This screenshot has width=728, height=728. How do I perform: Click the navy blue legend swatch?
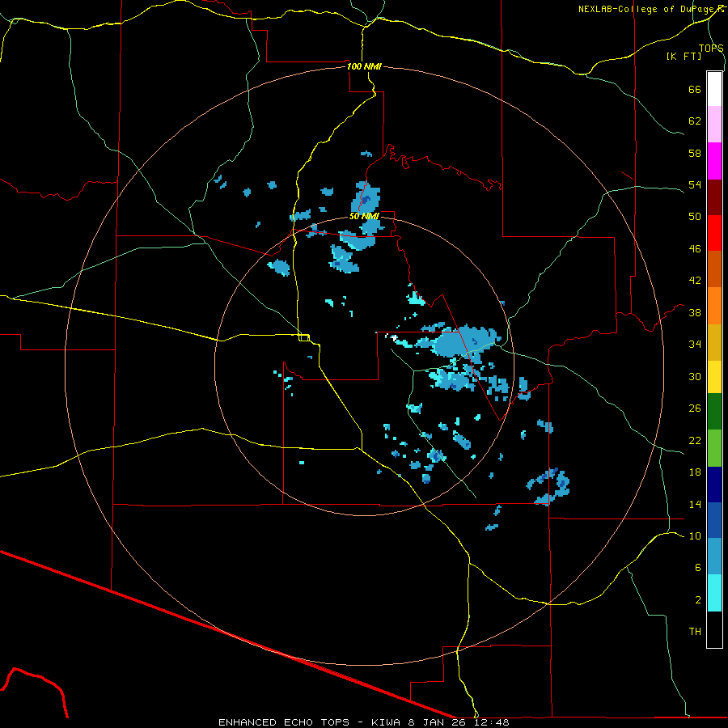click(714, 485)
